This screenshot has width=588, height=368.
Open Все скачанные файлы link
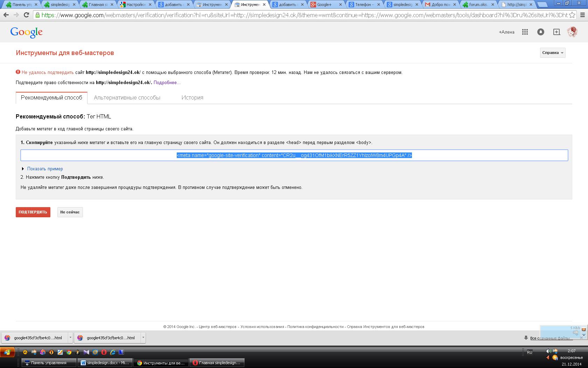point(551,338)
